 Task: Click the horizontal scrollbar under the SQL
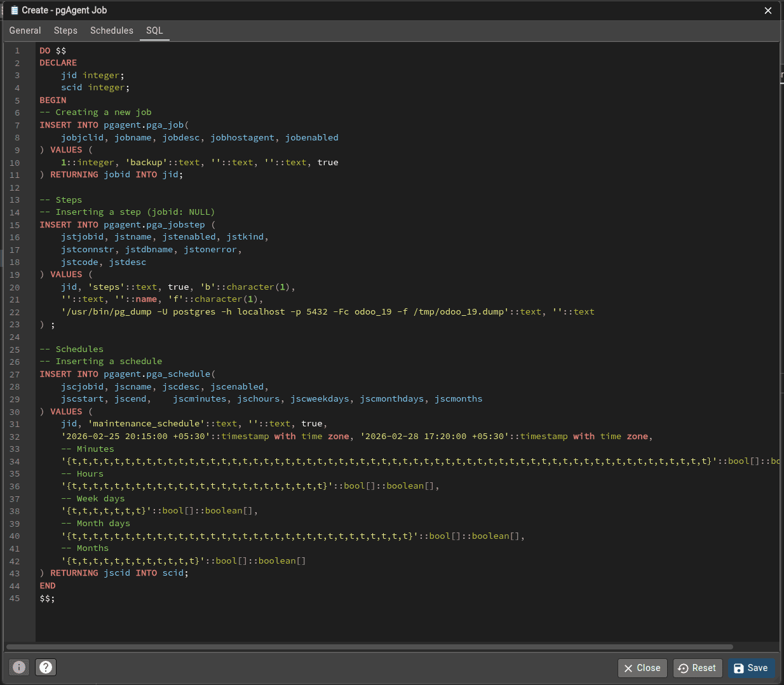369,647
